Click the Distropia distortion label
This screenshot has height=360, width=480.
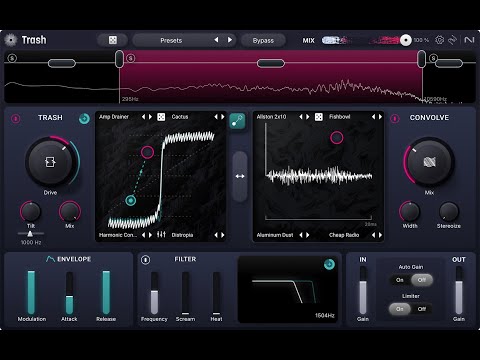pyautogui.click(x=182, y=235)
